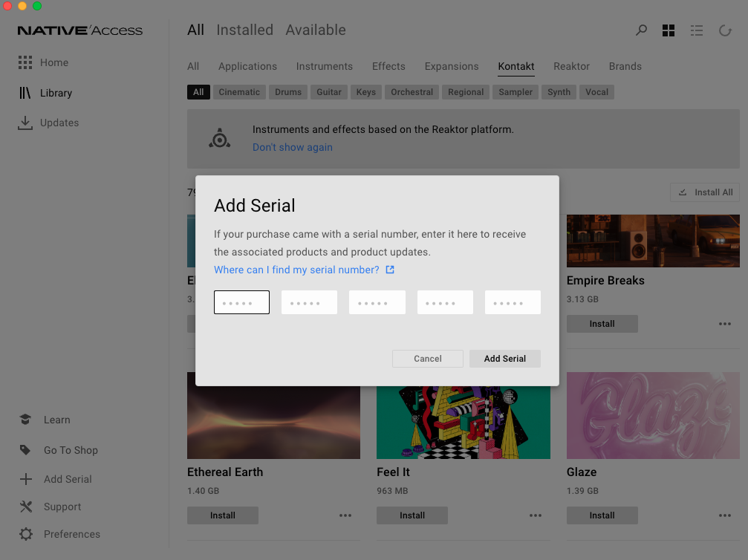748x560 pixels.
Task: Switch to list view icon
Action: pos(697,30)
